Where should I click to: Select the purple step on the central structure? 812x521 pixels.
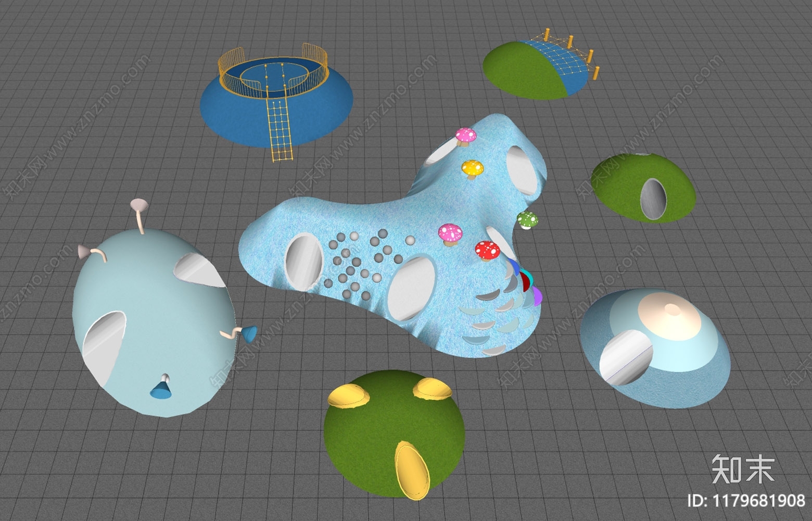[x=537, y=295]
